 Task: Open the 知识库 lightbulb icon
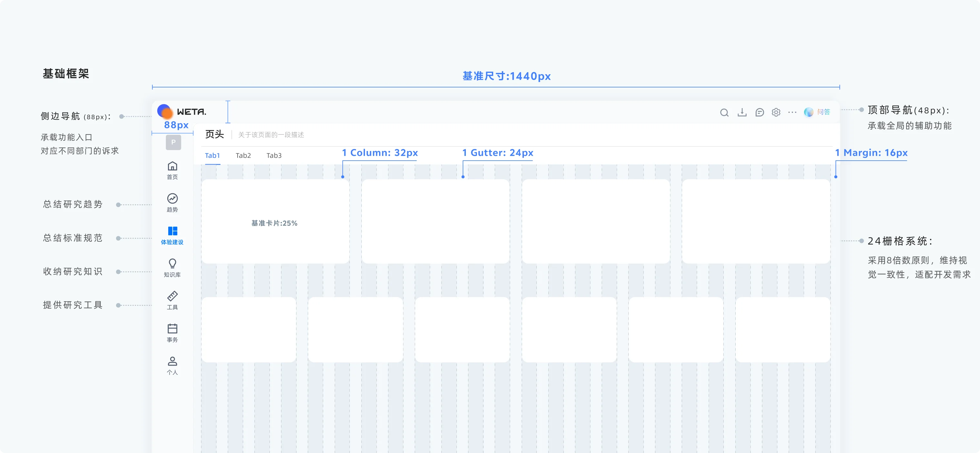(x=172, y=263)
